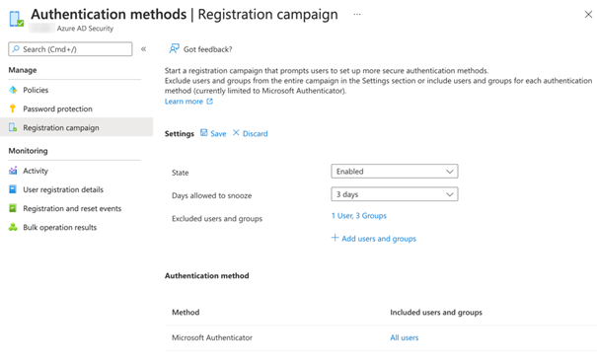Click the Manage section heading
Image resolution: width=597 pixels, height=364 pixels.
point(23,70)
